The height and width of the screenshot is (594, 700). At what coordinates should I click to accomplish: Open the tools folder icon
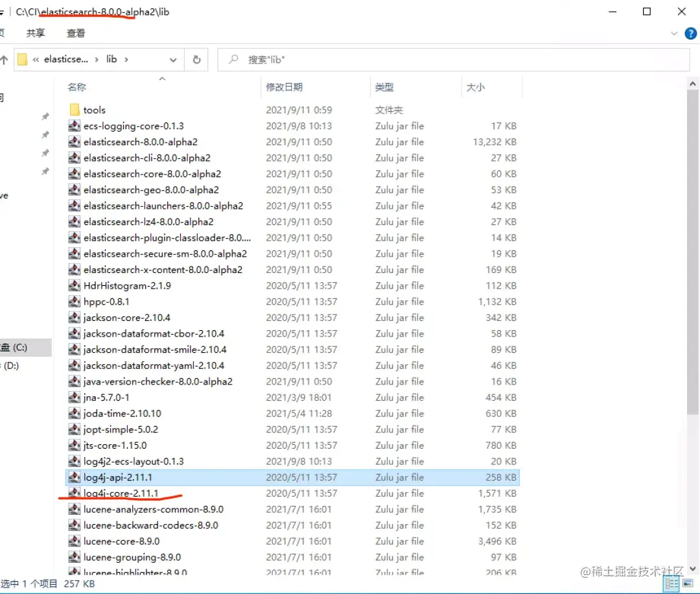coord(75,110)
